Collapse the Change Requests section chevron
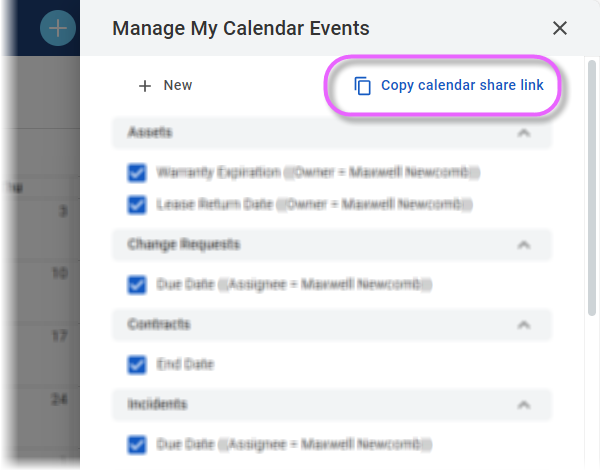 pos(524,245)
